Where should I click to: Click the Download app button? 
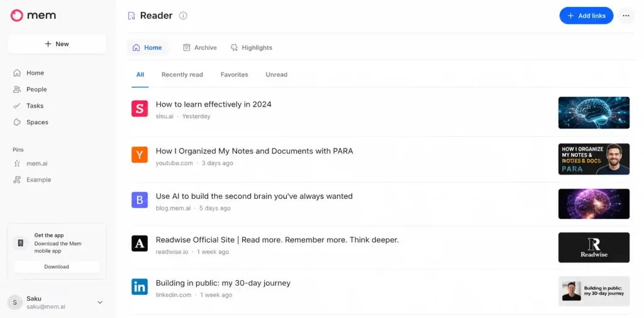pyautogui.click(x=57, y=266)
